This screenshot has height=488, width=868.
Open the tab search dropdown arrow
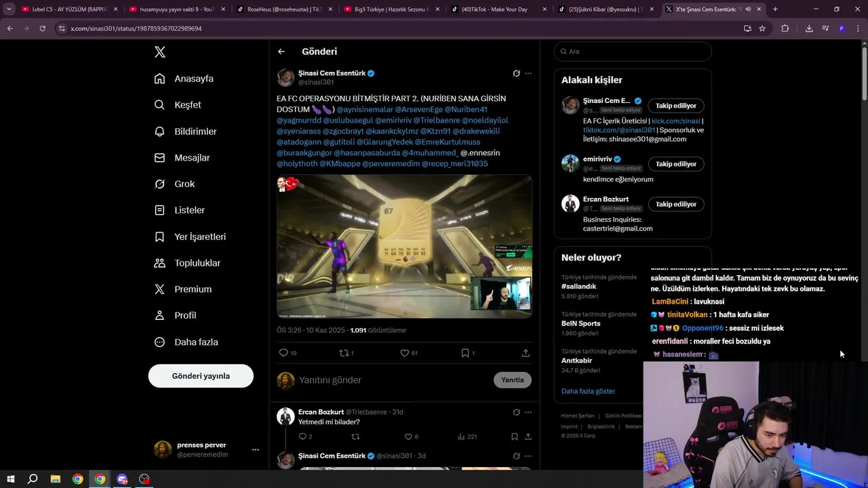(9, 9)
